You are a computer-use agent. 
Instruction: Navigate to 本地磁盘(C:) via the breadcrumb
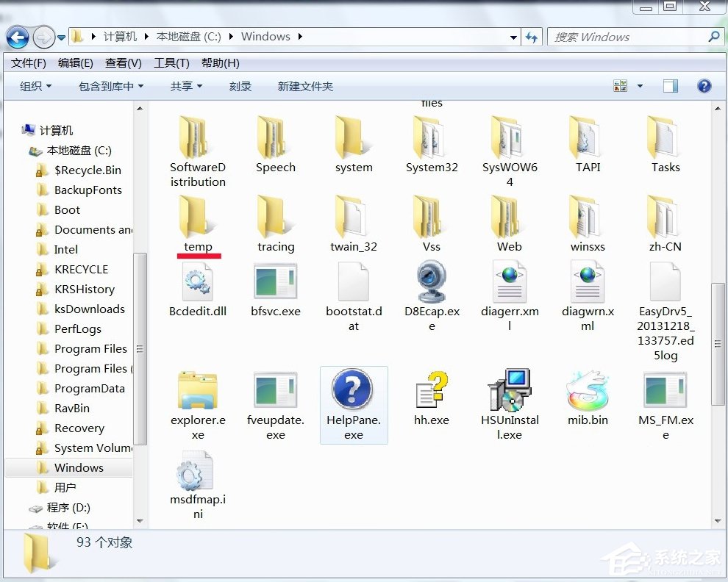coord(190,36)
